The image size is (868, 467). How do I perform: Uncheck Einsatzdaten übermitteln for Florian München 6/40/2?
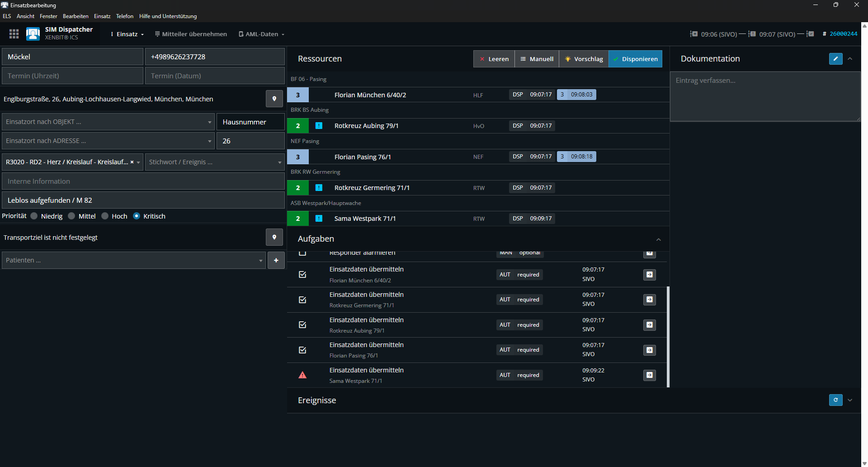302,275
